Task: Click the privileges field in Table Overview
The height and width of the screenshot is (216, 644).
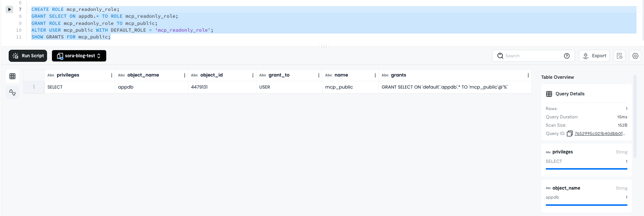Action: pyautogui.click(x=562, y=152)
